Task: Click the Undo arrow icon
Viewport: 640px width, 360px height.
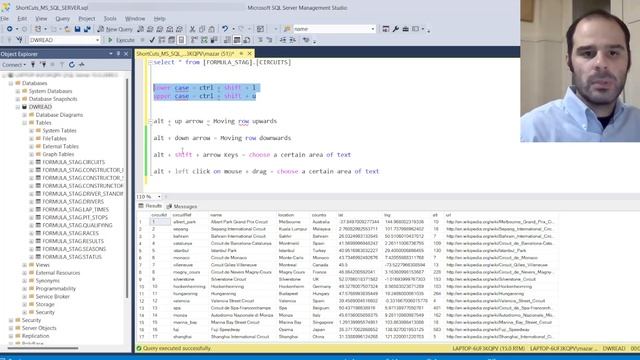Action: (225, 29)
